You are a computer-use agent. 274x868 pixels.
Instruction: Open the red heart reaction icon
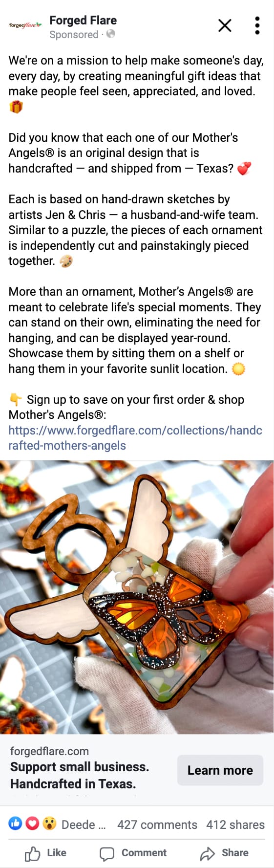(x=32, y=824)
